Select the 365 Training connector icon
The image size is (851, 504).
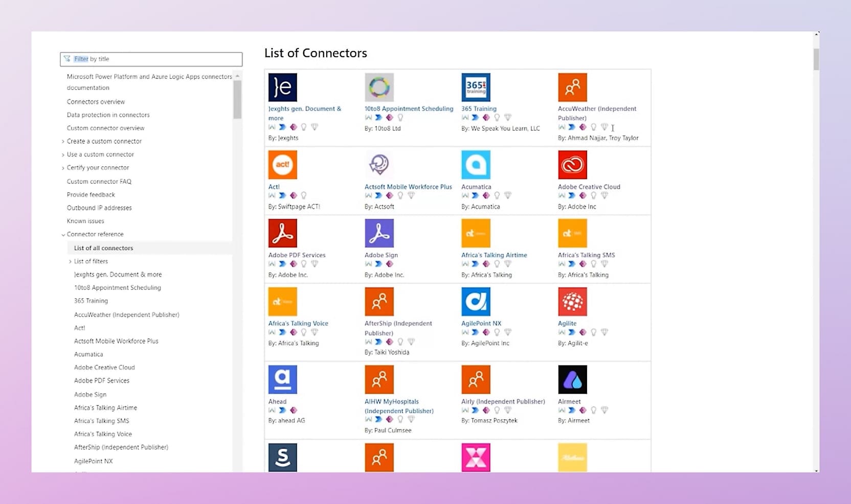(x=476, y=87)
